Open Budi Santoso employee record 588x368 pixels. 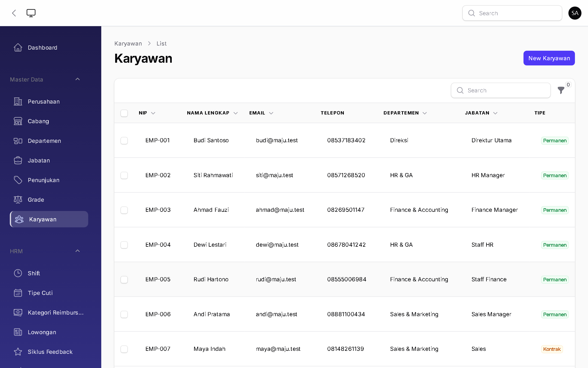tap(211, 140)
